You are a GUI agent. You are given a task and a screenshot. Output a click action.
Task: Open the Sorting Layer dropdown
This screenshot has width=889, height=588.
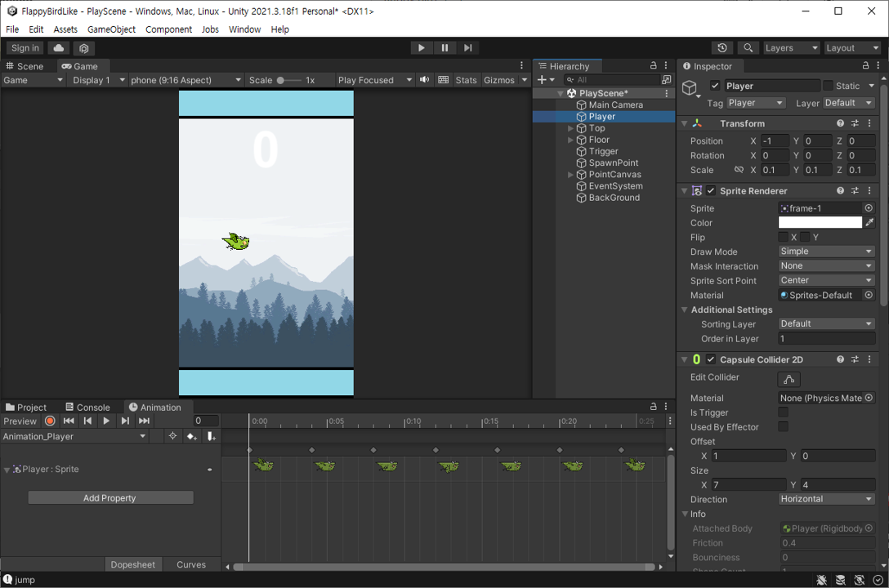[827, 324]
